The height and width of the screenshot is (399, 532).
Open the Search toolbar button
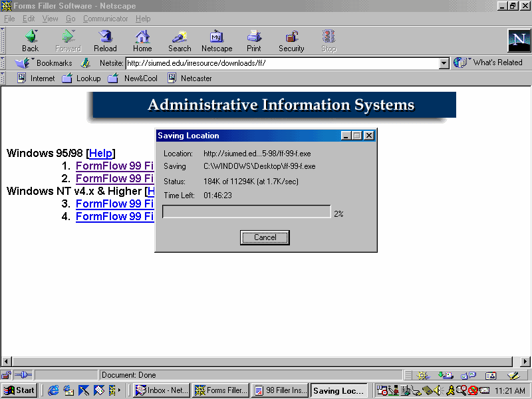(x=180, y=40)
